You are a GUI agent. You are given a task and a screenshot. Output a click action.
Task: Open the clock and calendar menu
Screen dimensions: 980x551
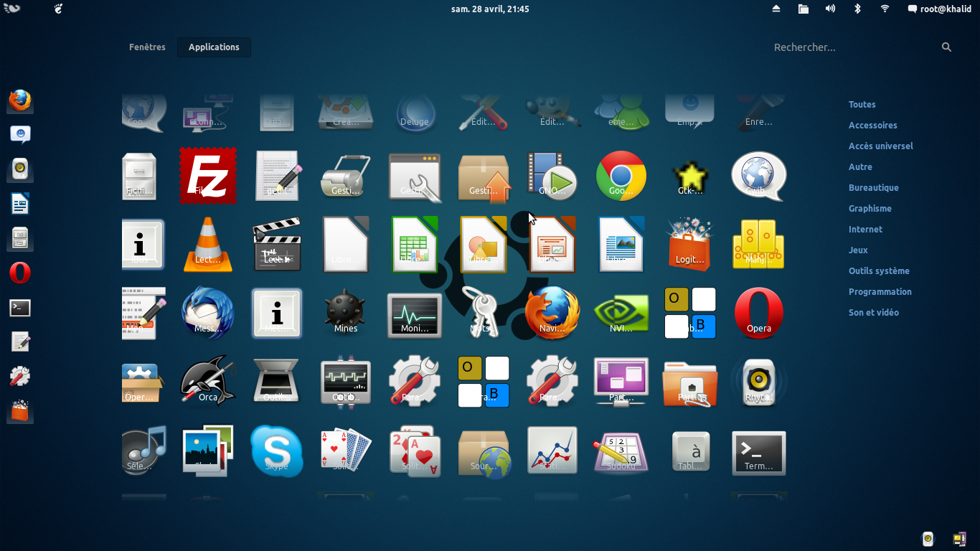(x=490, y=9)
